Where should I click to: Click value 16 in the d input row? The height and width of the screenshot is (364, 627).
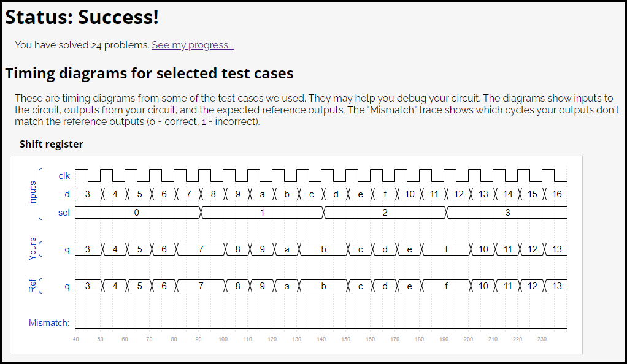pos(556,194)
